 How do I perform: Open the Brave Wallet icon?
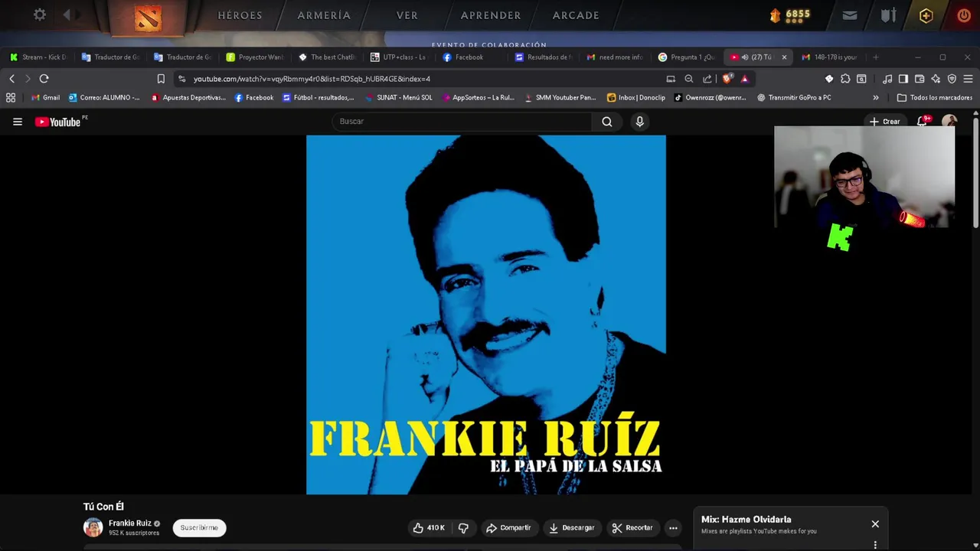tap(919, 78)
